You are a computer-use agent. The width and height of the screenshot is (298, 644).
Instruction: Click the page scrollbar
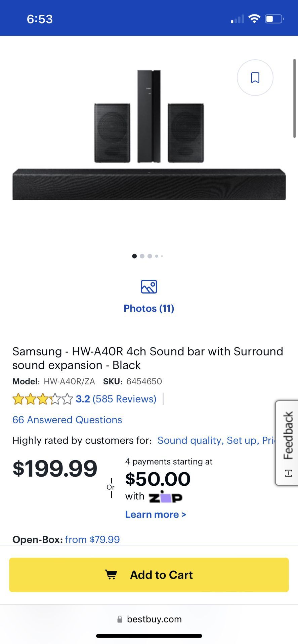pos(294,98)
